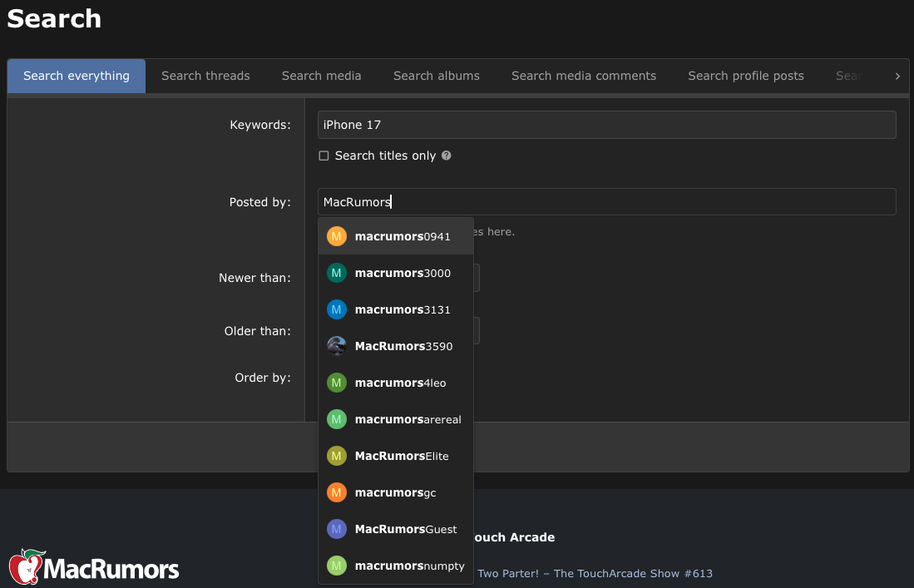Select MacRumorsGuest from the suggestions

pos(396,529)
